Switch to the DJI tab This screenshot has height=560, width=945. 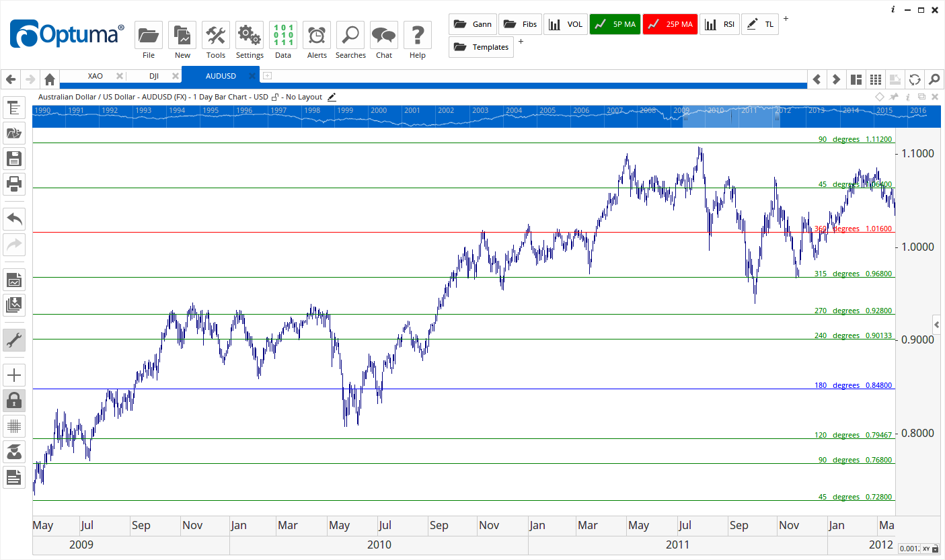click(153, 75)
